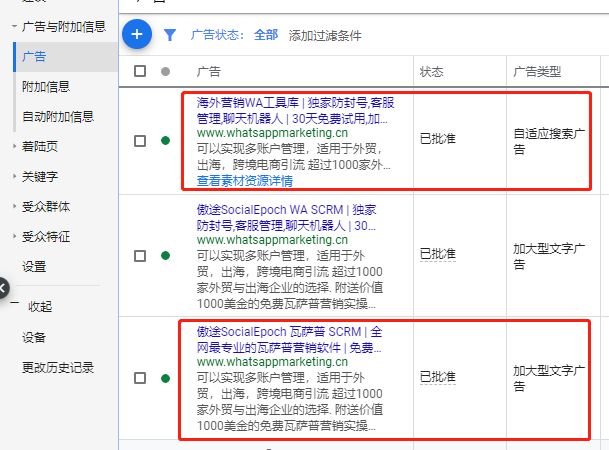Click URL www.whatsappmarketing.cn in 瓦萨普 SCRM ad
Image resolution: width=609 pixels, height=450 pixels.
(x=272, y=362)
